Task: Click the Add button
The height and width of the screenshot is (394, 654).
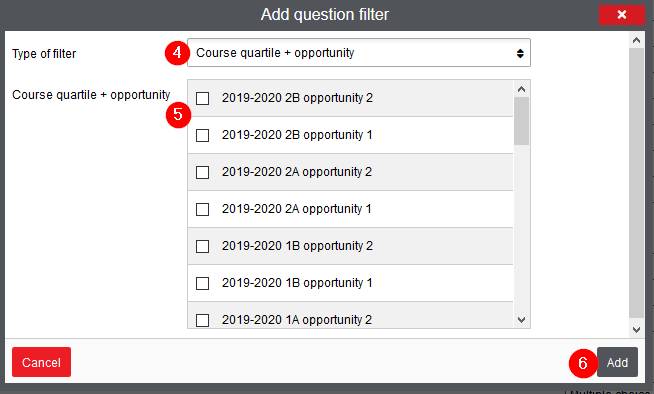Action: (617, 362)
